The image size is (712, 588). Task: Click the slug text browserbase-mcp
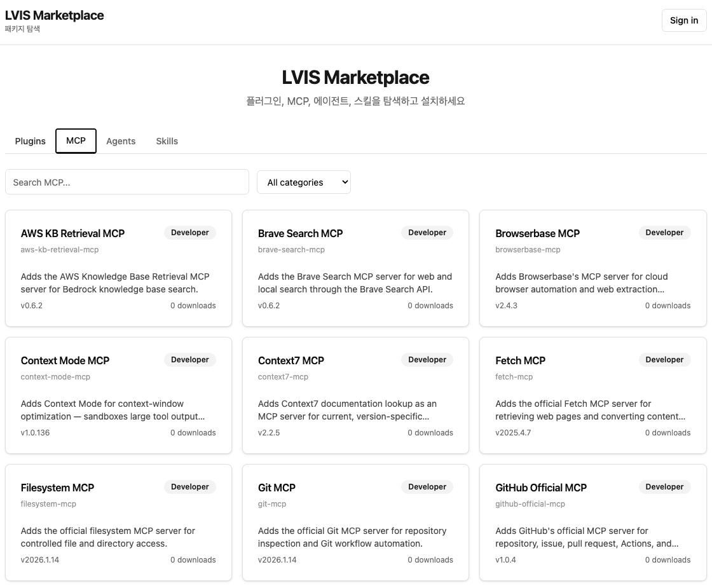pos(528,250)
